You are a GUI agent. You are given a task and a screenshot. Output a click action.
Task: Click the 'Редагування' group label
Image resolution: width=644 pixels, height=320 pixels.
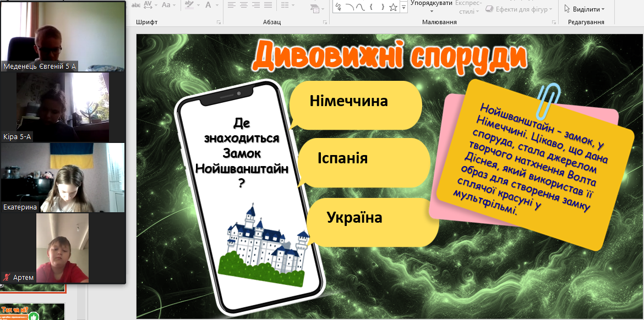tap(586, 22)
